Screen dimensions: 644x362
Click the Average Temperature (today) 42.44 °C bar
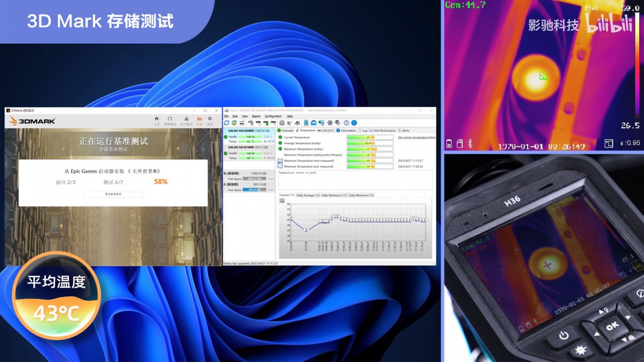[x=370, y=143]
